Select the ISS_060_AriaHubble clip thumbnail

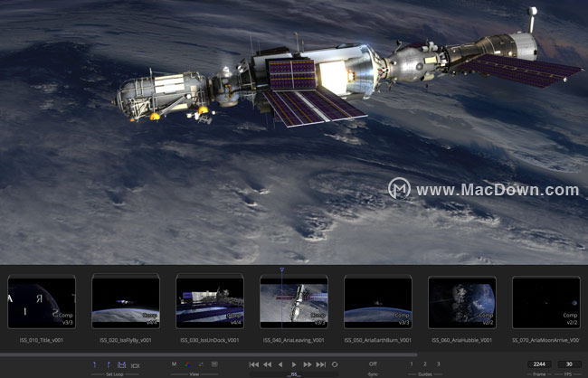point(462,302)
